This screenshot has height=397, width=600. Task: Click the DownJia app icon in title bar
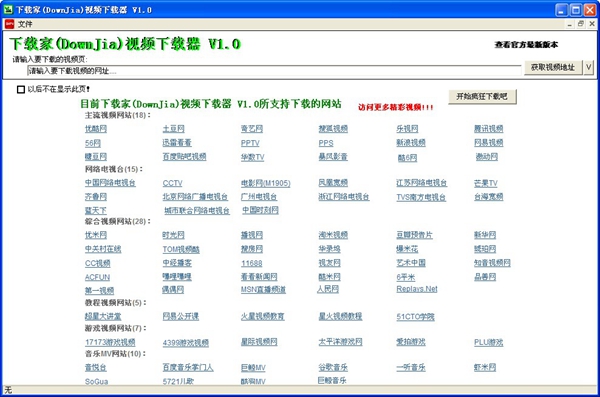click(x=8, y=10)
